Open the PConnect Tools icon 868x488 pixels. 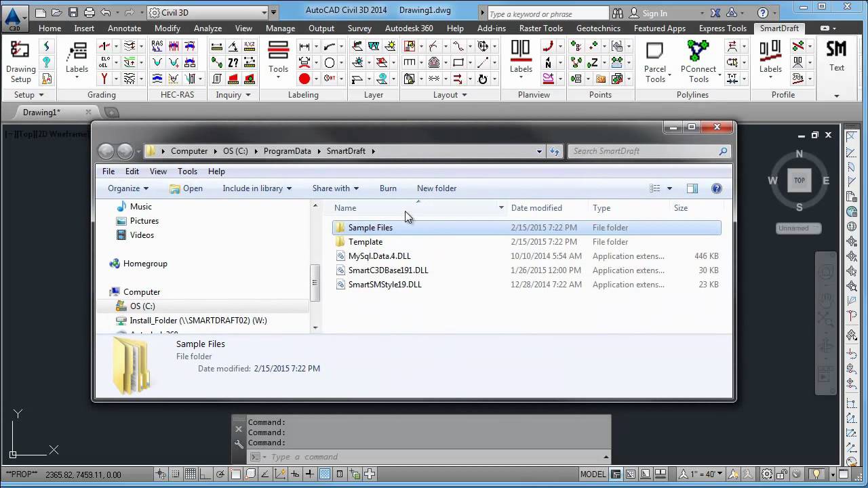coord(698,62)
